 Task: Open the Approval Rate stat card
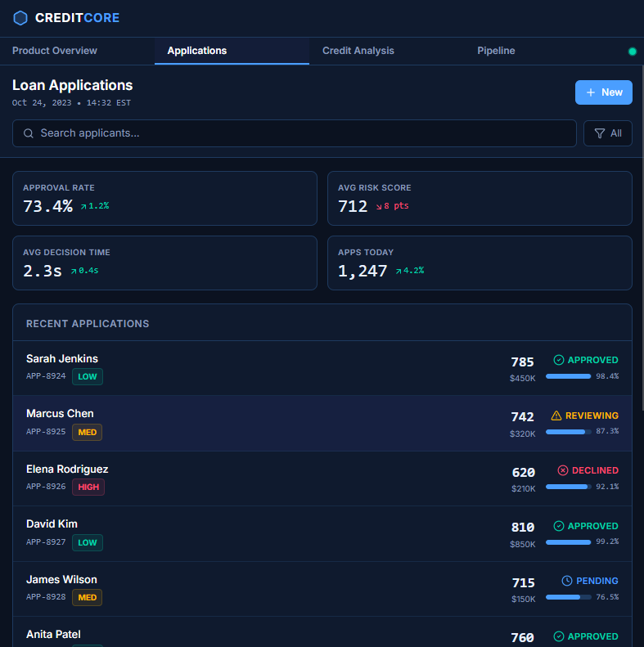(x=164, y=198)
